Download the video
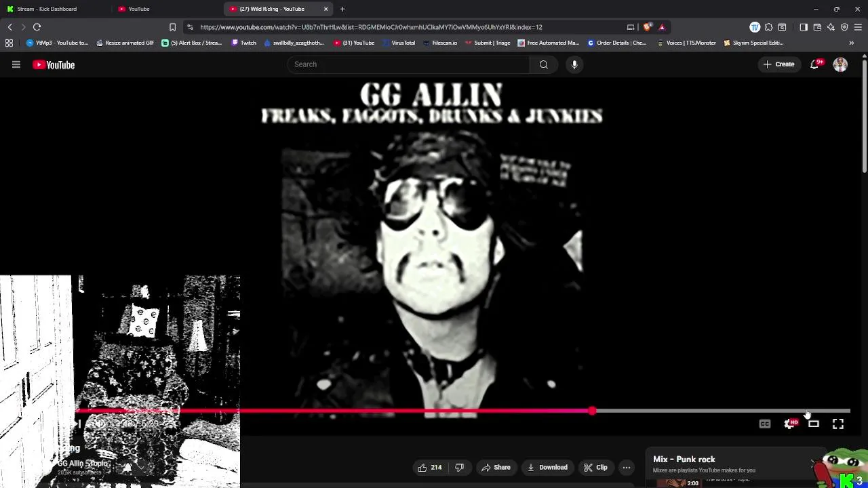 pyautogui.click(x=547, y=467)
